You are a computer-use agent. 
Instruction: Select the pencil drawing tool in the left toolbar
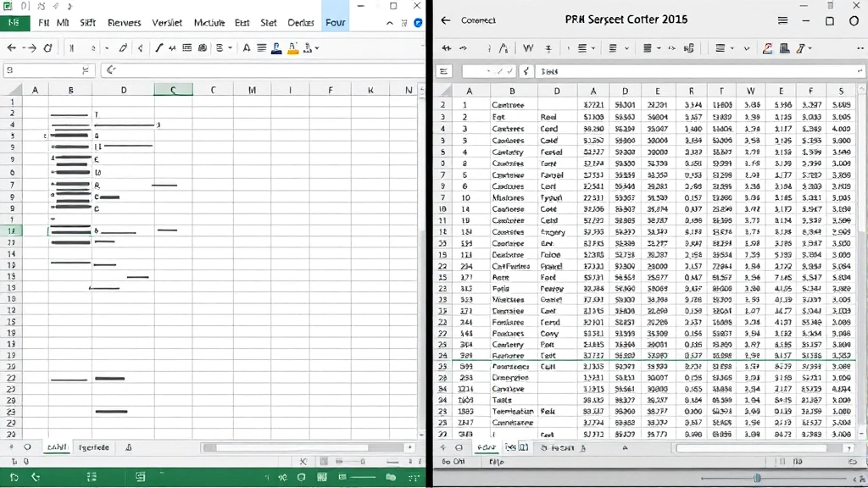click(x=123, y=48)
